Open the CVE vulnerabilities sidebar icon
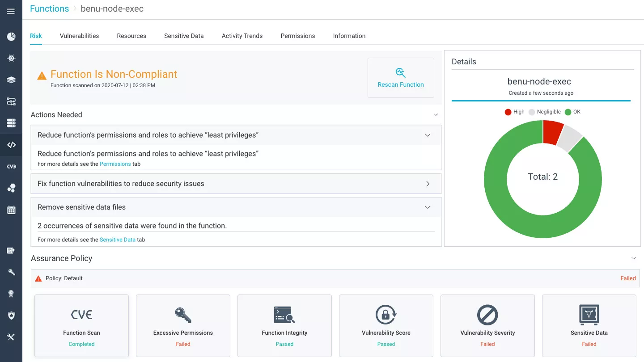Viewport: 644px width, 362px height. [11, 167]
